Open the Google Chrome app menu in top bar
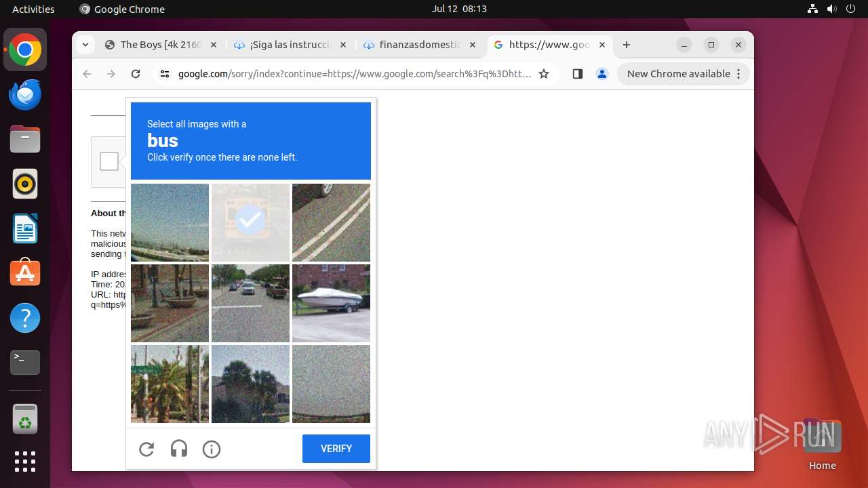Screen dimensions: 868x488 [122, 9]
